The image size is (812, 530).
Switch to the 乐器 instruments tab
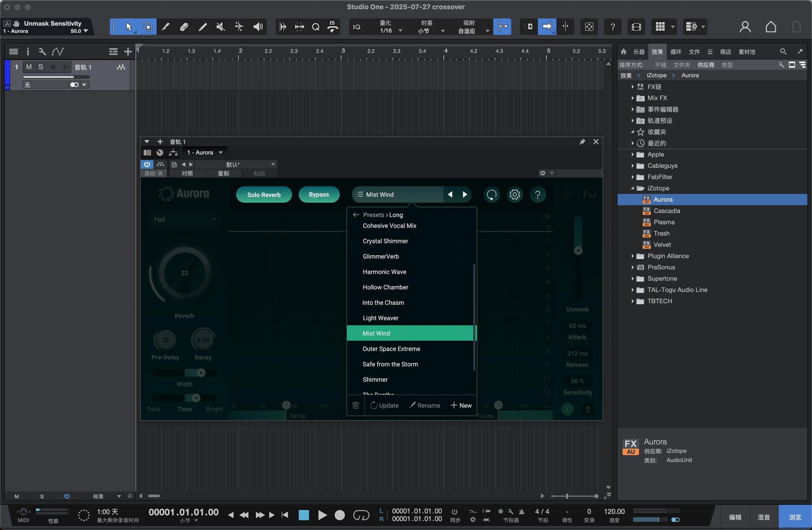pyautogui.click(x=639, y=52)
